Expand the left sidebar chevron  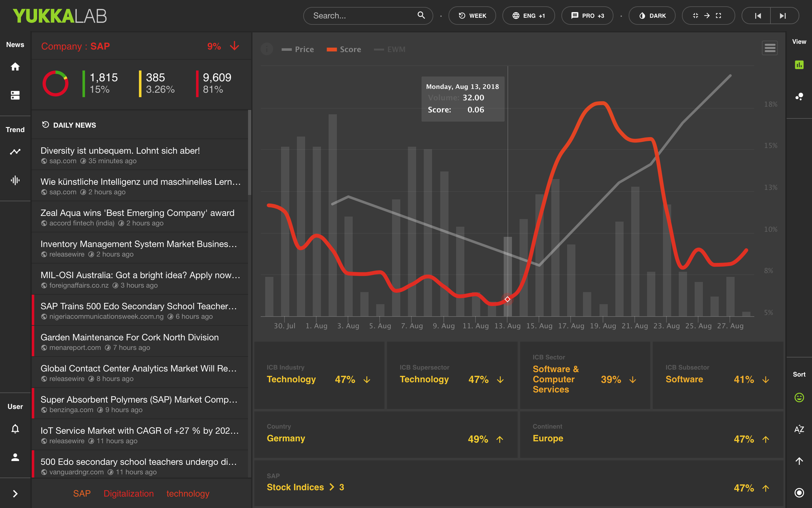click(15, 493)
